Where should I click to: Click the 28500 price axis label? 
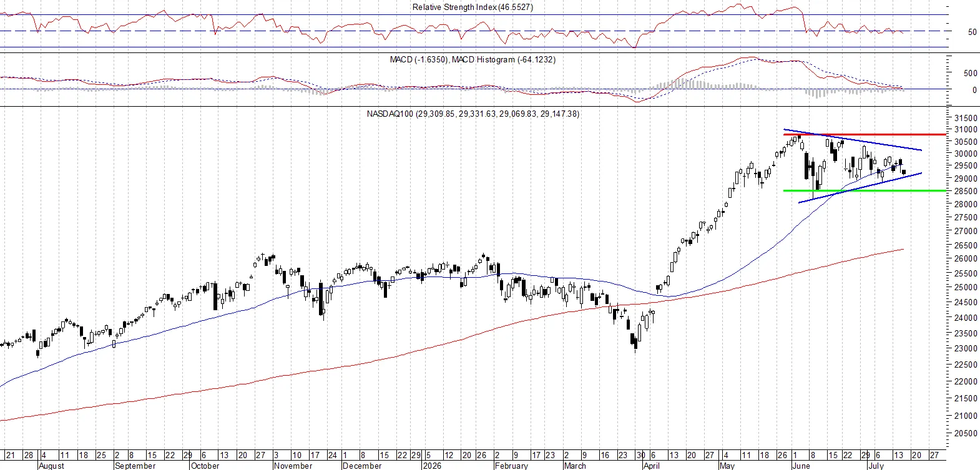tap(966, 191)
